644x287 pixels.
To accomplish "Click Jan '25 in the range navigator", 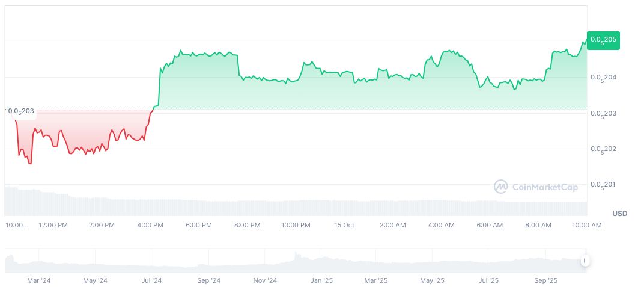I will (321, 280).
